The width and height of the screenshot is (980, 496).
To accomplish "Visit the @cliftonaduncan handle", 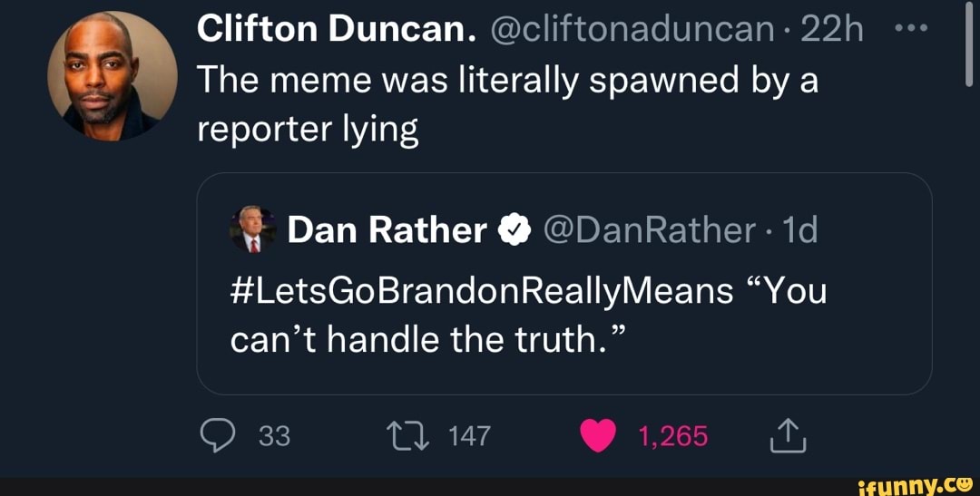I will [625, 31].
